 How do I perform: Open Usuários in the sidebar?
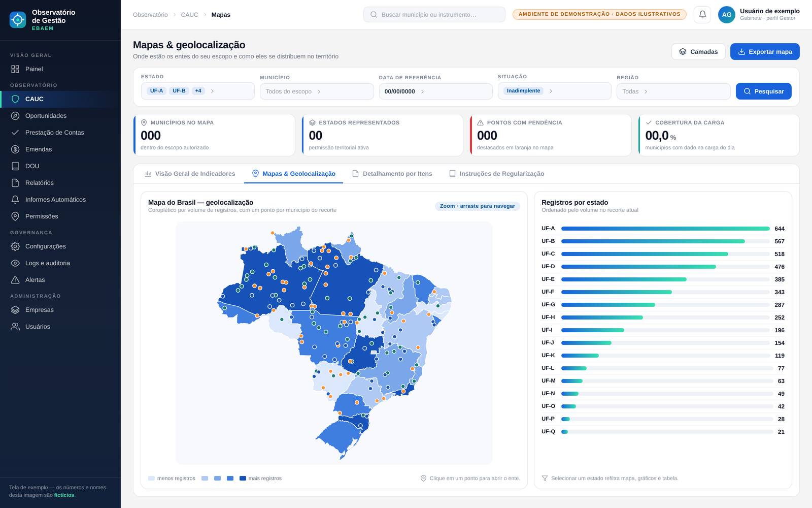[60, 327]
